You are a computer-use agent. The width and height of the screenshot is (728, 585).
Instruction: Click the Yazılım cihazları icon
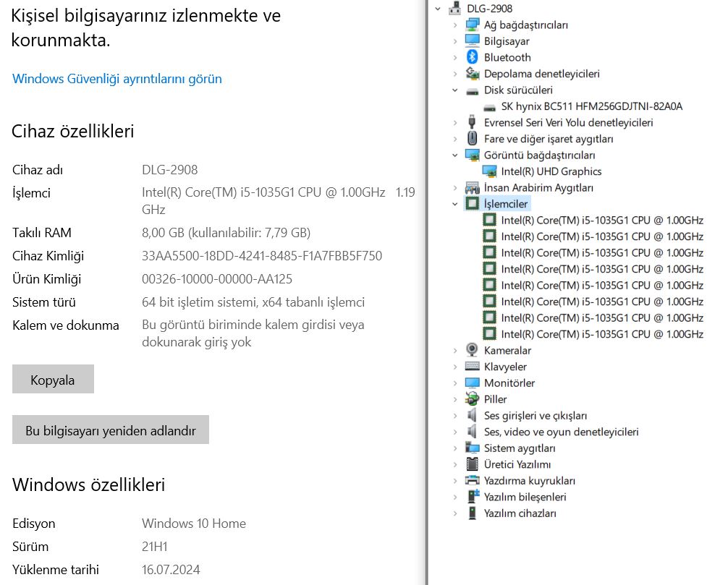(472, 513)
